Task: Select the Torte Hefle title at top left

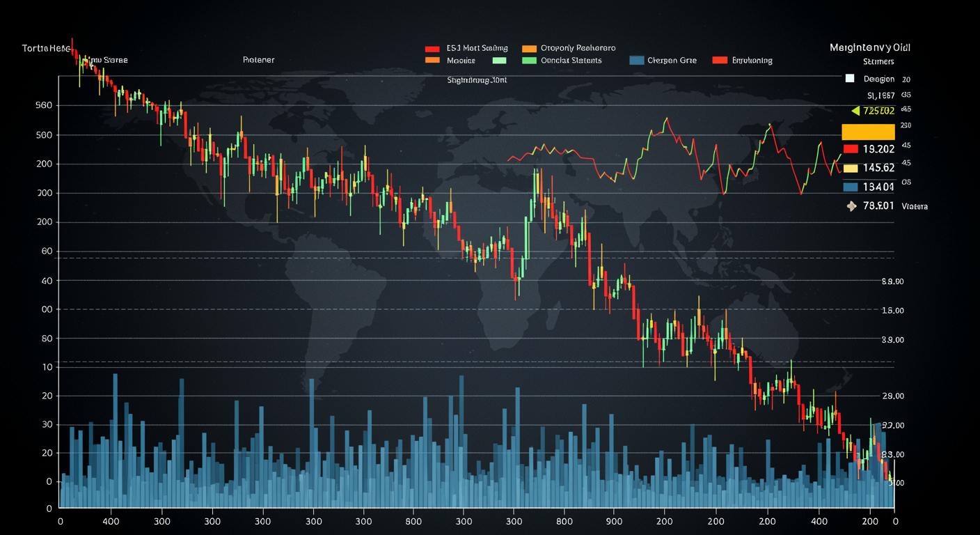Action: click(x=46, y=49)
